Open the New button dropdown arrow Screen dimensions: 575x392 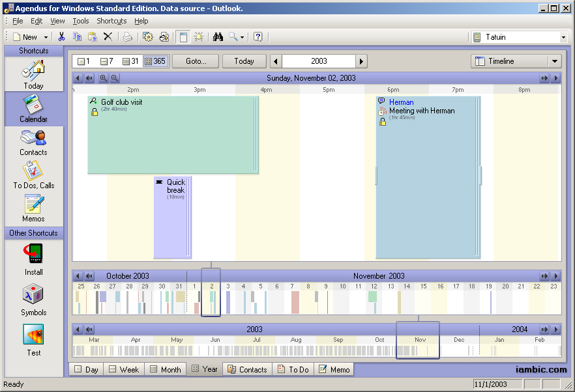click(x=46, y=37)
